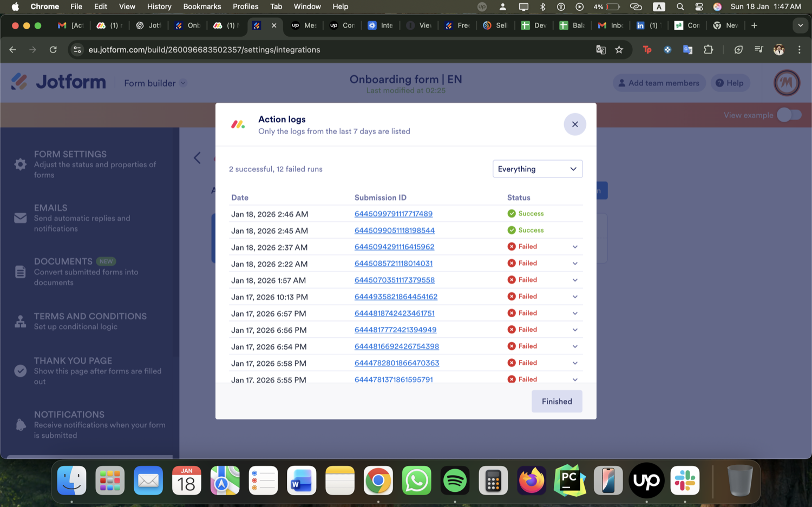Open the Thank You Page section
Image resolution: width=812 pixels, height=507 pixels.
tap(89, 371)
